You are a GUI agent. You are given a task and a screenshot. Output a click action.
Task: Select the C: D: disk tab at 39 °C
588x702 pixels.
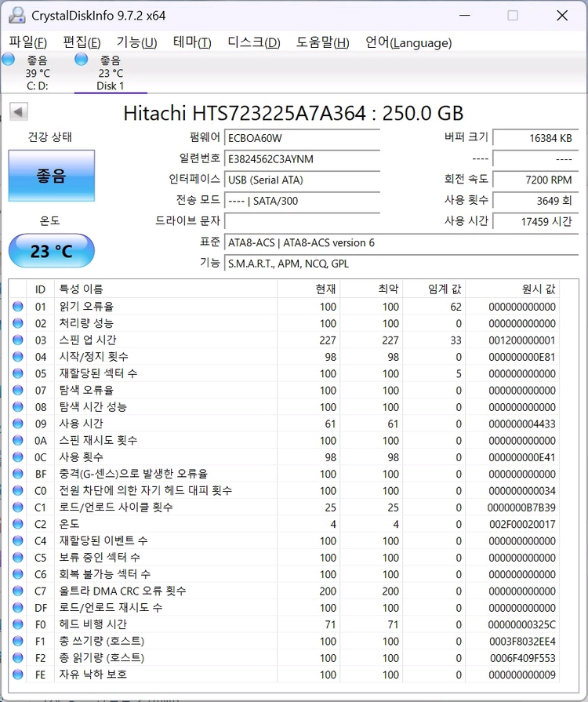tap(37, 72)
